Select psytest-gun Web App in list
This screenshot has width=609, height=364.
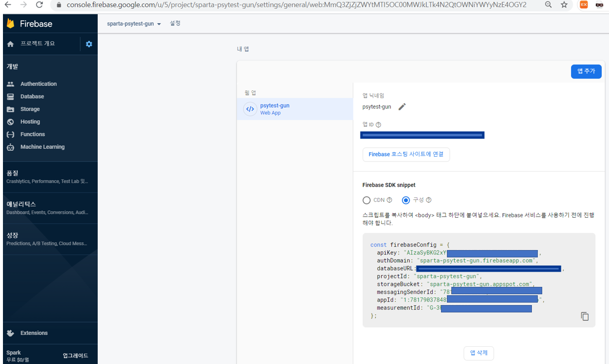(295, 109)
